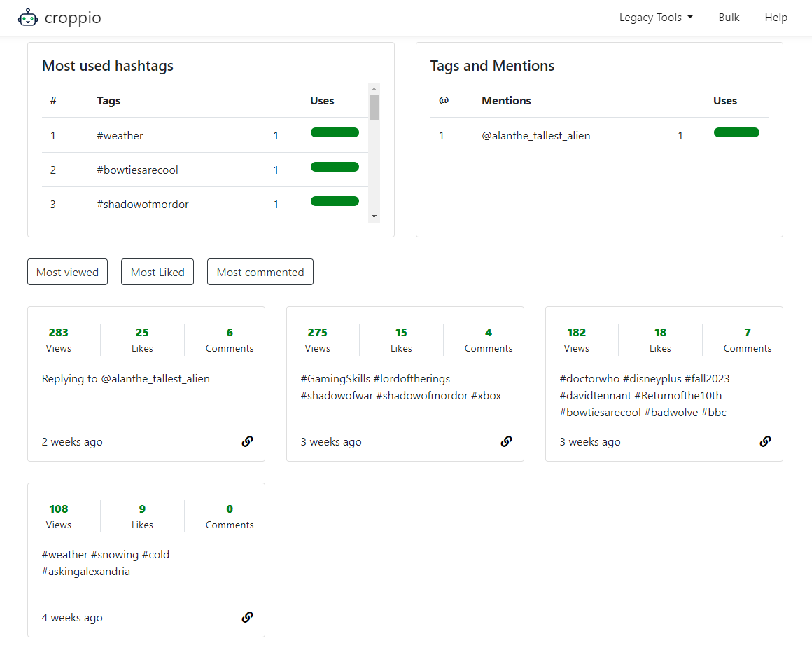Open link icon of 283 views post
The image size is (812, 648).
click(x=248, y=441)
